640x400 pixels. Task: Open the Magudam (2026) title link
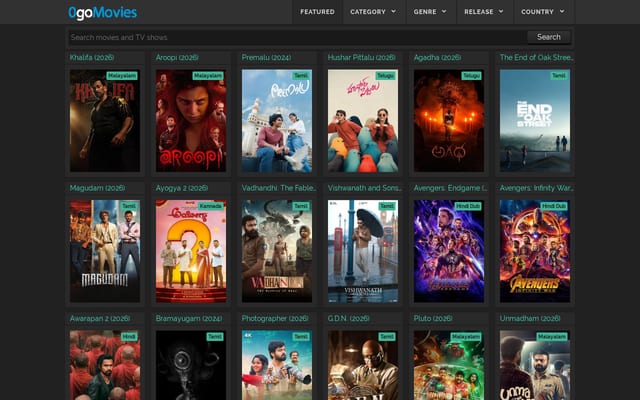click(97, 188)
